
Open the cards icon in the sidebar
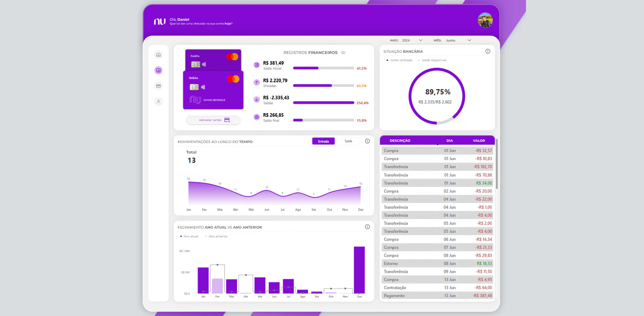[159, 86]
